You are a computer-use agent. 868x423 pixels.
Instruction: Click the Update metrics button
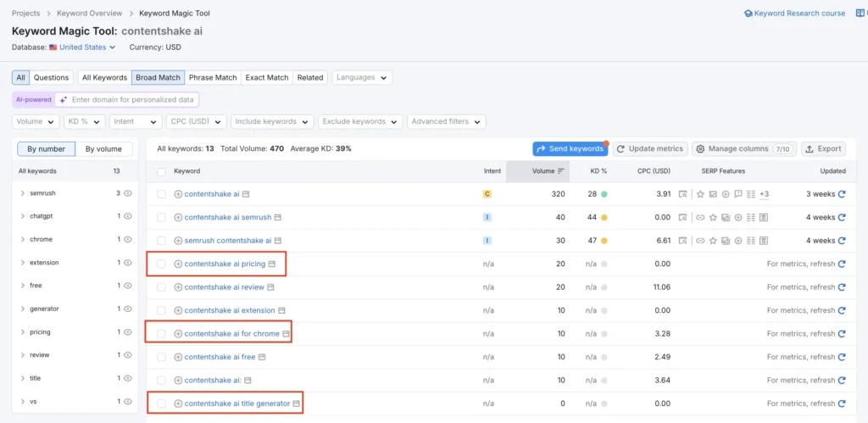(x=650, y=149)
